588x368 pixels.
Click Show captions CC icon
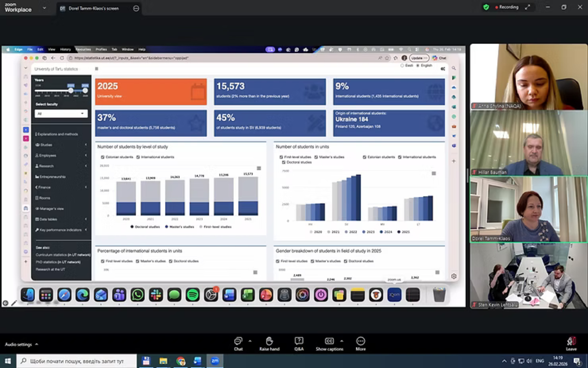329,341
